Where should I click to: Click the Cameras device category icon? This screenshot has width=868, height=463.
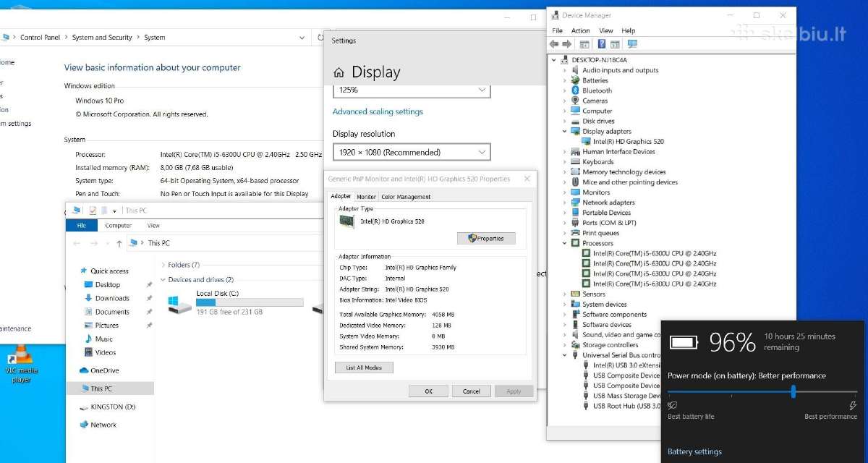pos(576,101)
